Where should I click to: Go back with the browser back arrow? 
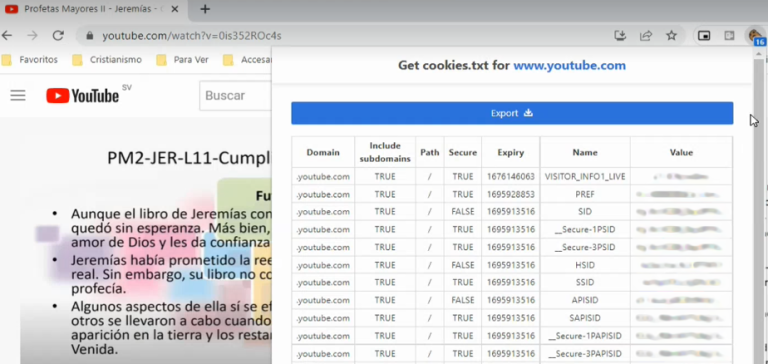point(7,36)
